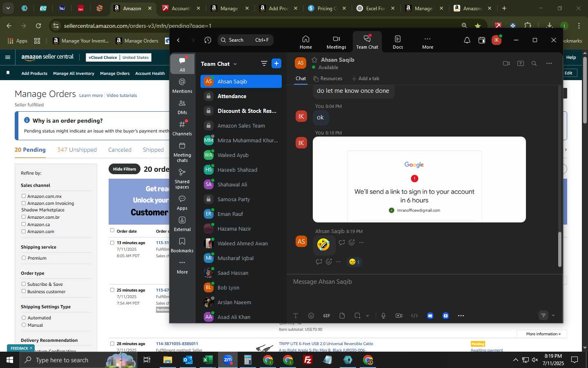This screenshot has height=368, width=588.
Task: Open emoji picker in message toolbar
Action: (311, 316)
